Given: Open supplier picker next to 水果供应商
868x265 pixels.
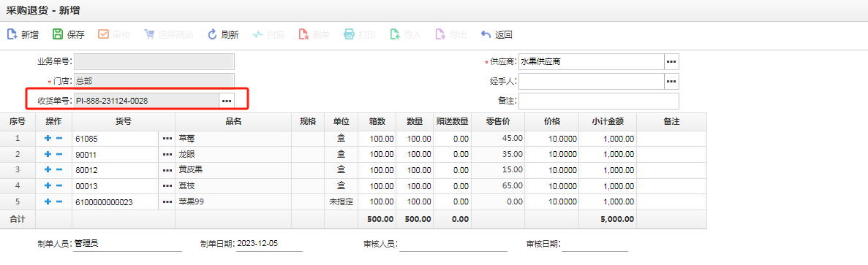Looking at the screenshot, I should point(671,62).
